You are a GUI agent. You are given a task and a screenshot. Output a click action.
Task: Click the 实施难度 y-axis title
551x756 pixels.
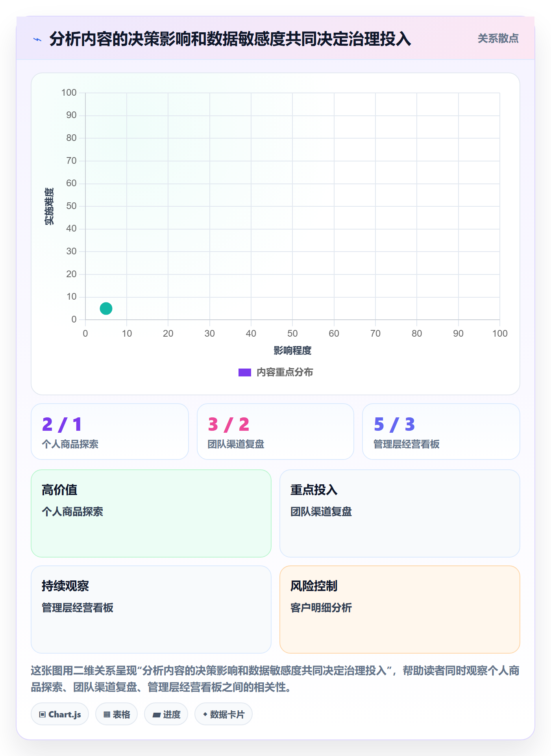click(49, 206)
